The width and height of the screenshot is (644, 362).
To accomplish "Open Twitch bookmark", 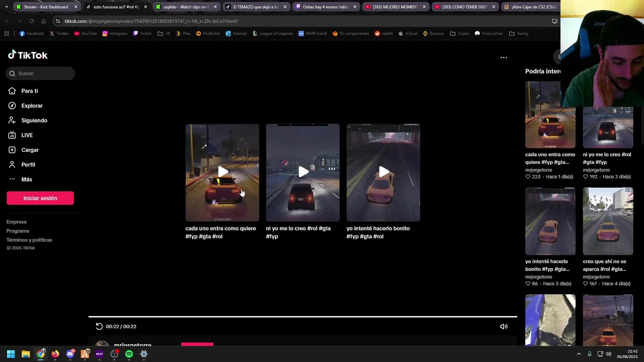I will pyautogui.click(x=142, y=34).
